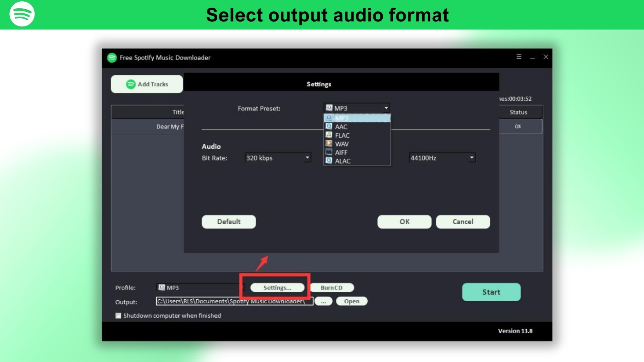
Task: Choose FLAC option in format list
Action: tap(342, 135)
